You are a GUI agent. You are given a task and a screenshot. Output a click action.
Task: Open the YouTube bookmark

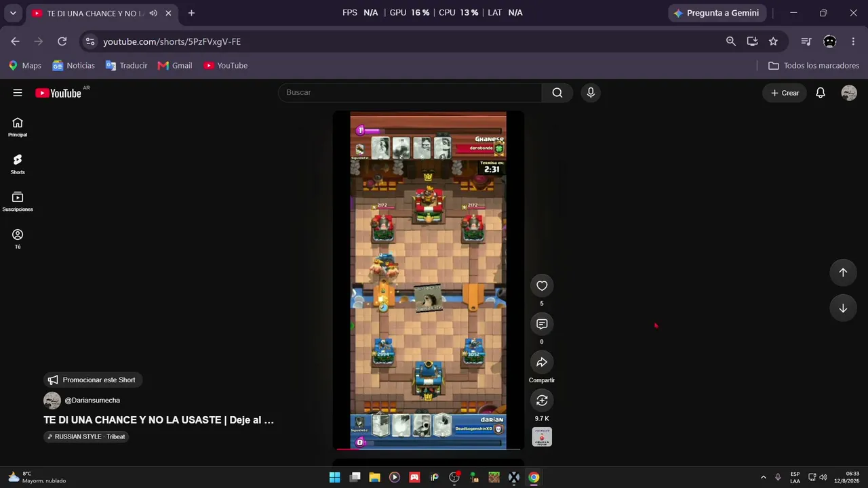tap(226, 66)
